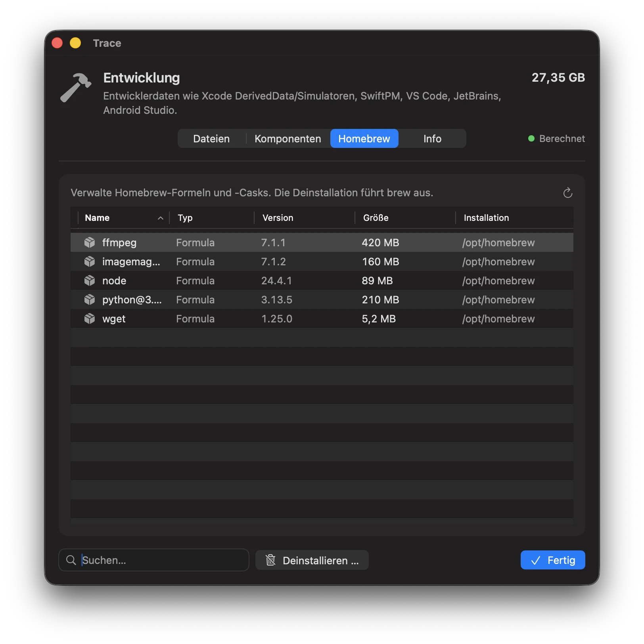Viewport: 644px width, 644px height.
Task: Close the Trace window with red button
Action: click(x=57, y=43)
